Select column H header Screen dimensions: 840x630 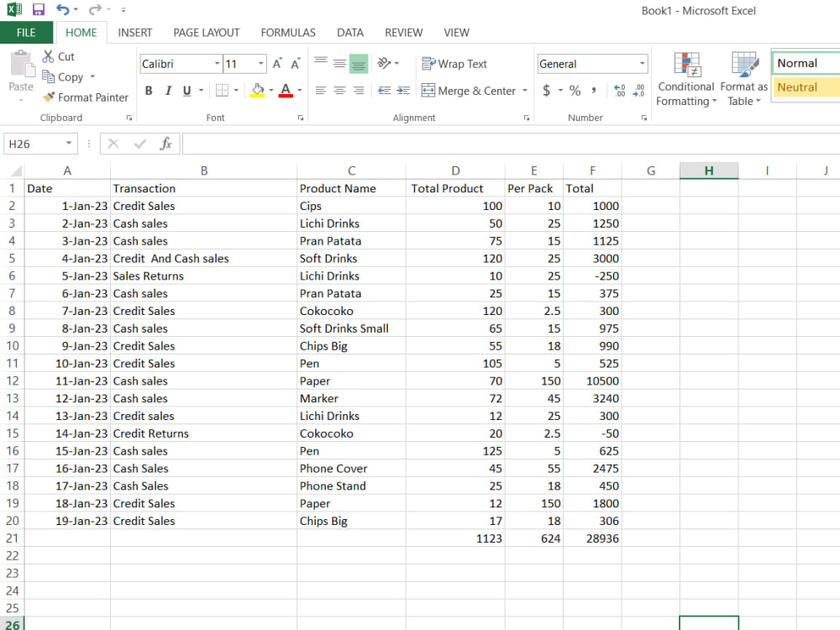709,171
